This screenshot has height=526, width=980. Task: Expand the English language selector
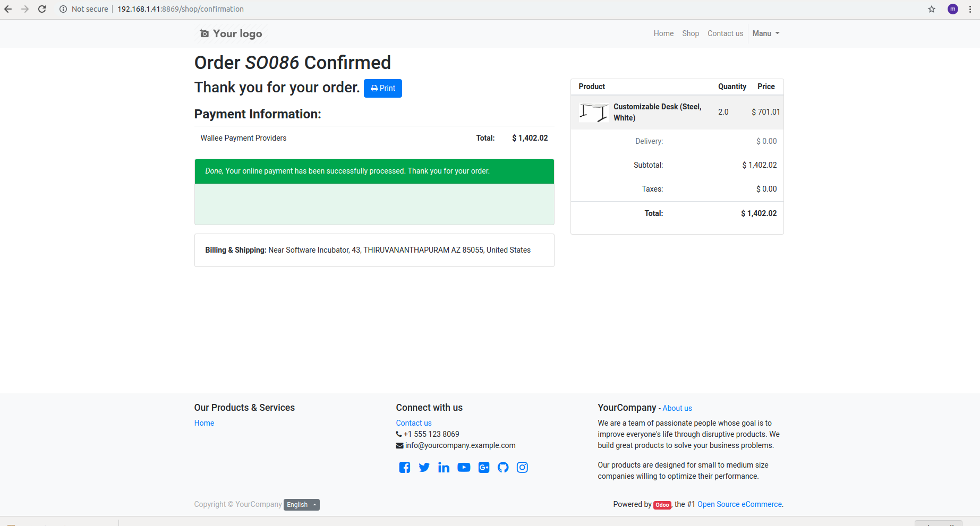pos(301,505)
